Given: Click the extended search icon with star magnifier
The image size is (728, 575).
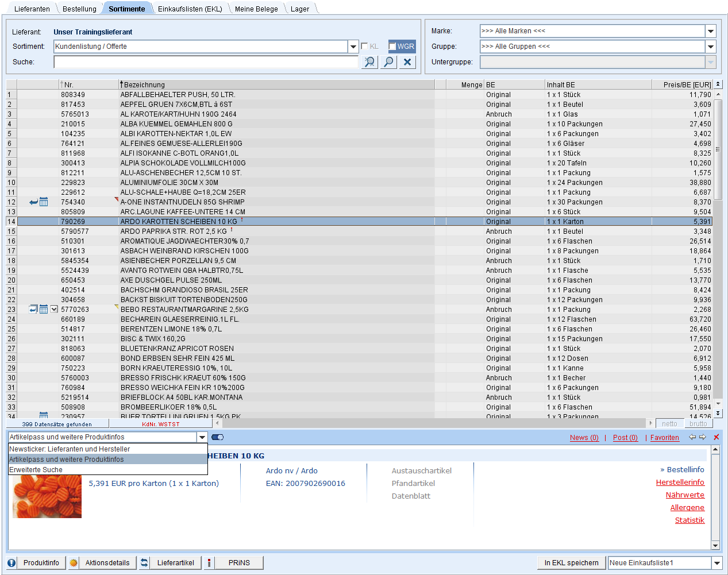Looking at the screenshot, I should (369, 62).
